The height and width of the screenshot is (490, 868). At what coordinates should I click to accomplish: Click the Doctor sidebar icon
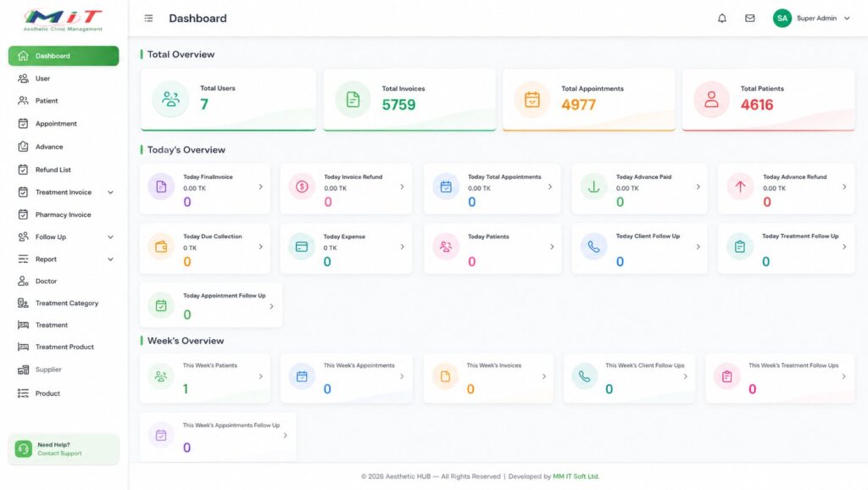point(23,281)
